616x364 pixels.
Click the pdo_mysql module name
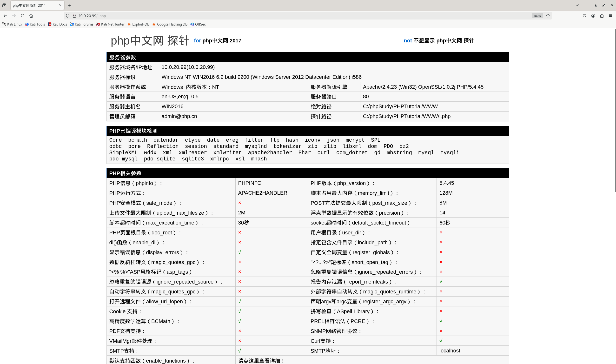click(x=123, y=159)
